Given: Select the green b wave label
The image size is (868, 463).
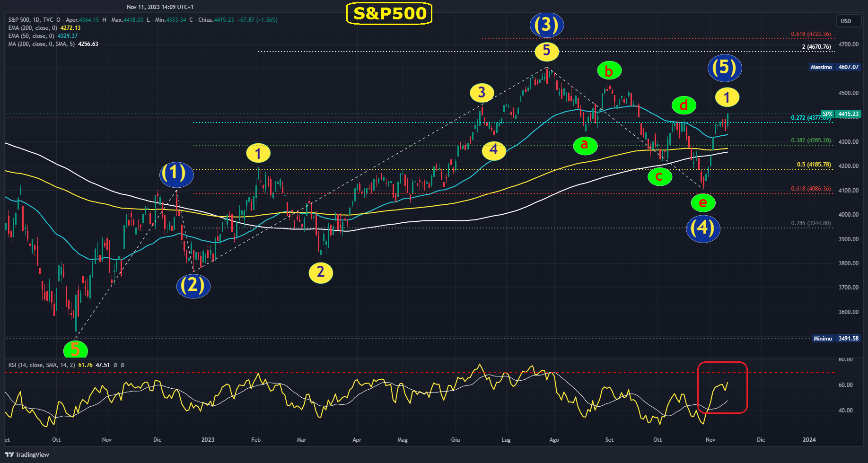Looking at the screenshot, I should (x=609, y=71).
